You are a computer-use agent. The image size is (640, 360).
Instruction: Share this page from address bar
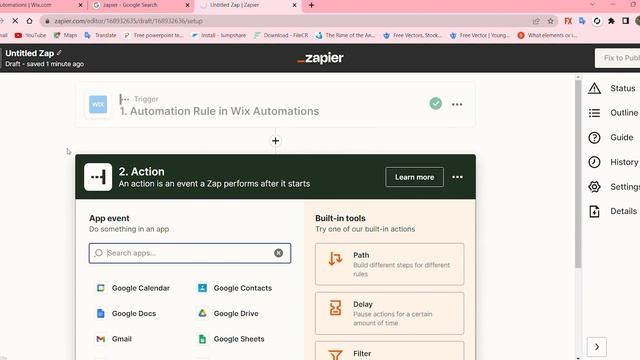(x=536, y=21)
